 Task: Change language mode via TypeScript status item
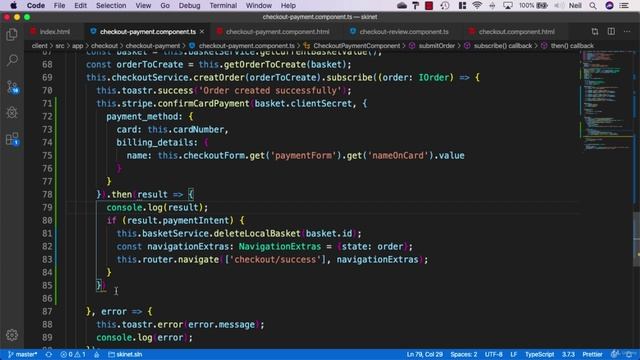539,354
